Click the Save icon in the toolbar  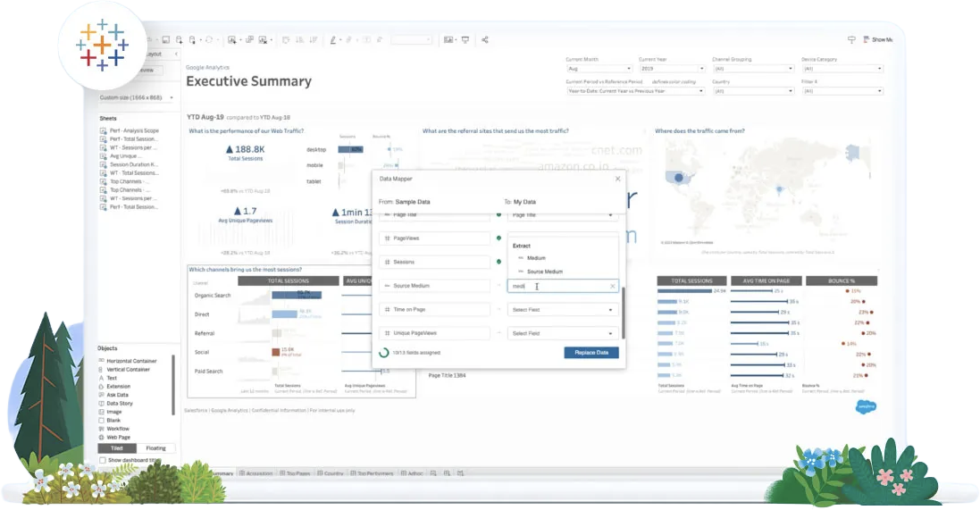point(165,40)
